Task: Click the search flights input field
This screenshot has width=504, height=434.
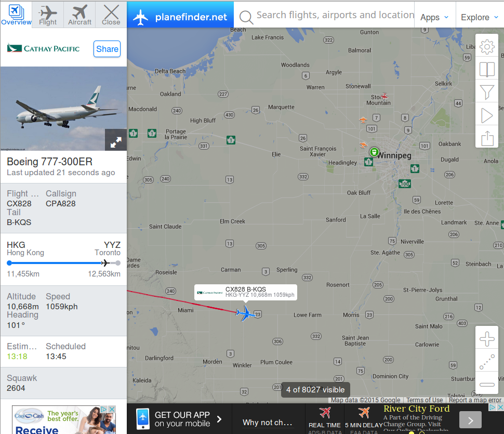Action: pyautogui.click(x=334, y=15)
